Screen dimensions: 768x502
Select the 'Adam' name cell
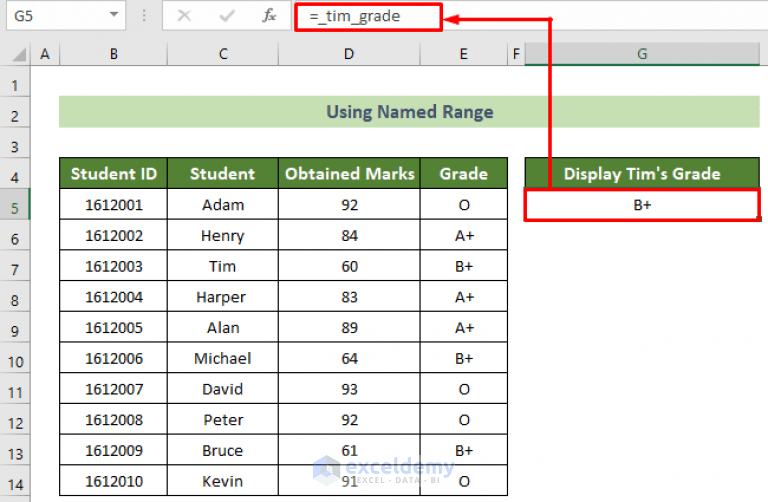point(223,204)
